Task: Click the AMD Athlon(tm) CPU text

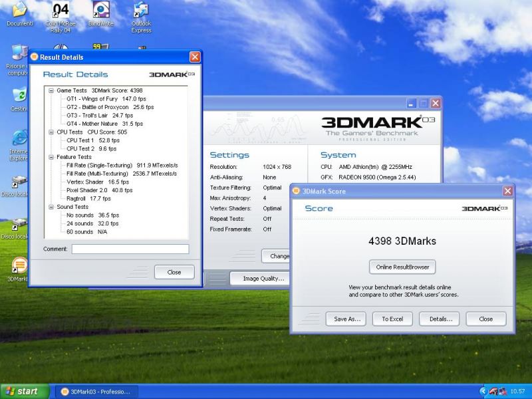Action: pos(375,167)
